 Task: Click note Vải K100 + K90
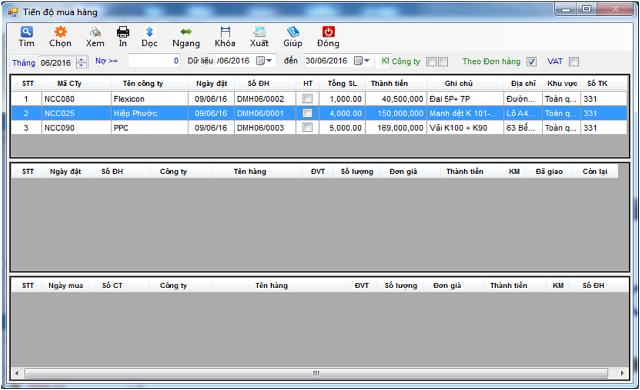pos(465,128)
